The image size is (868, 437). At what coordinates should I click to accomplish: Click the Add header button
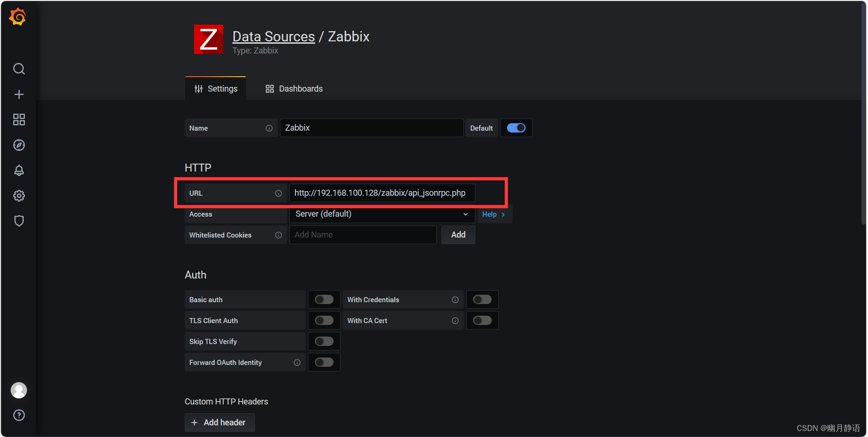tap(220, 423)
